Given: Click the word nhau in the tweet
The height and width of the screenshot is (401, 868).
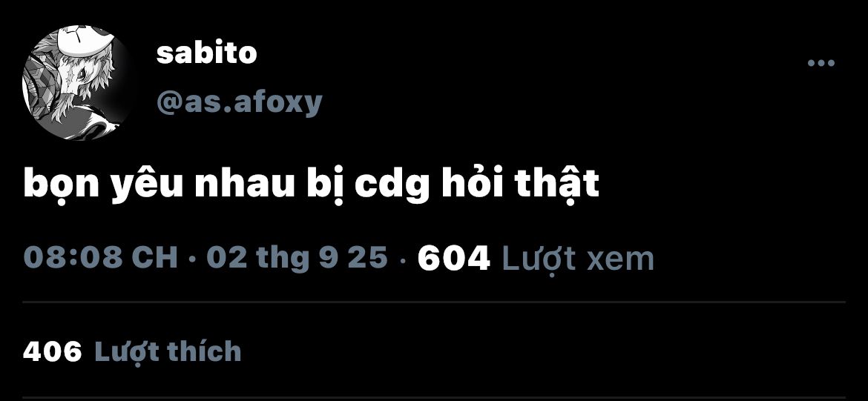Looking at the screenshot, I should (244, 184).
